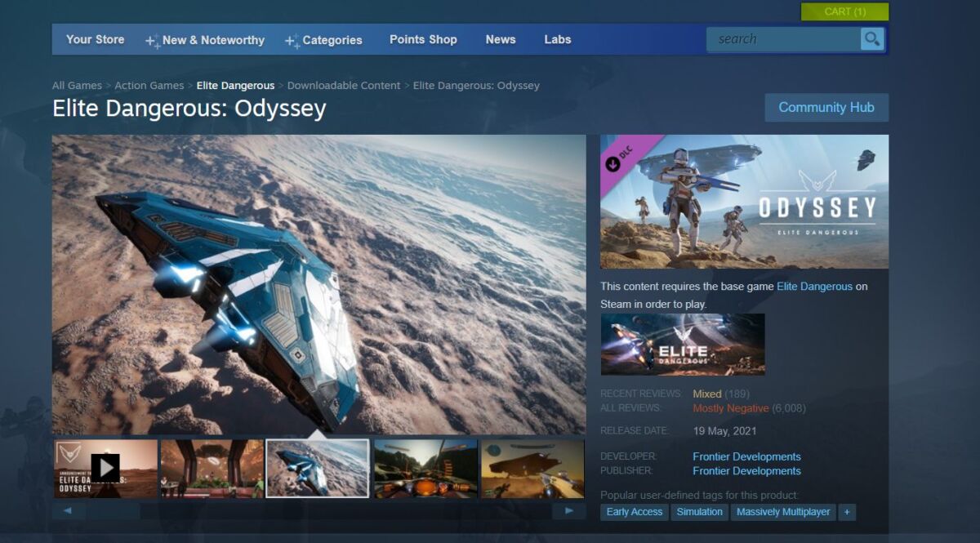Open the New & Noteworthy menu
Screen dimensions: 980x543
click(x=205, y=40)
